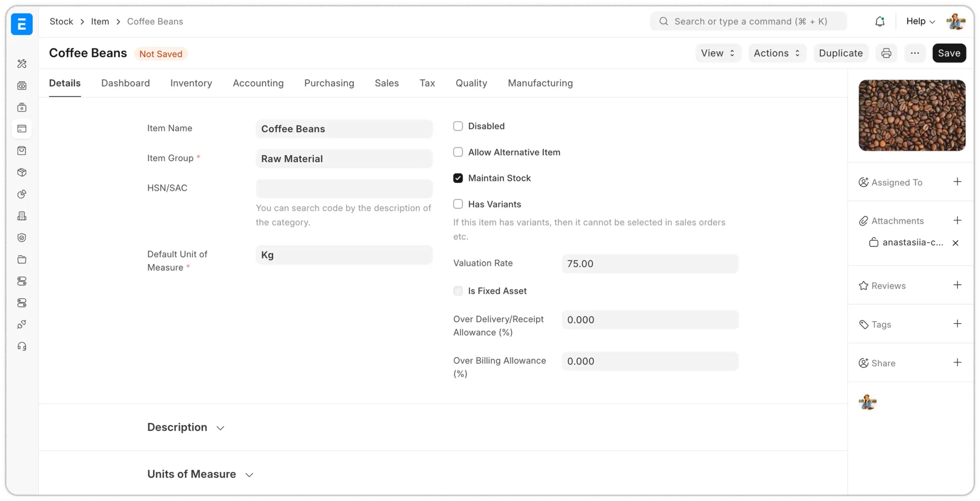The width and height of the screenshot is (980, 501).
Task: Open the View dropdown
Action: tap(718, 53)
